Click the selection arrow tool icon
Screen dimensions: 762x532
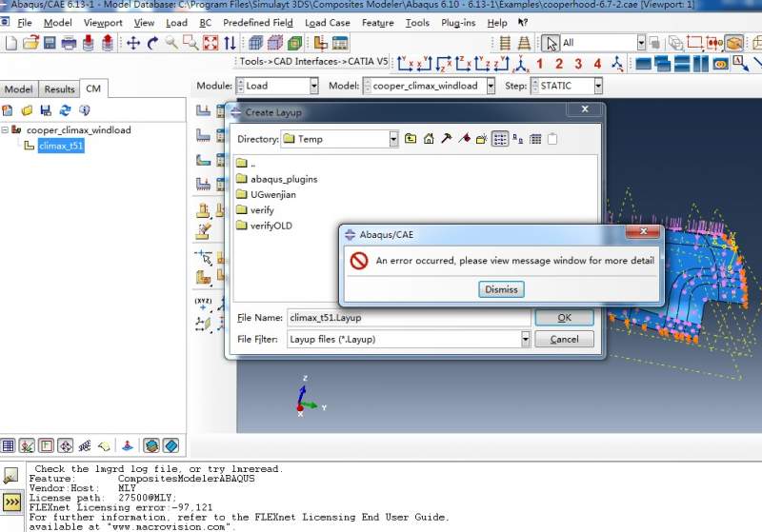[x=551, y=43]
